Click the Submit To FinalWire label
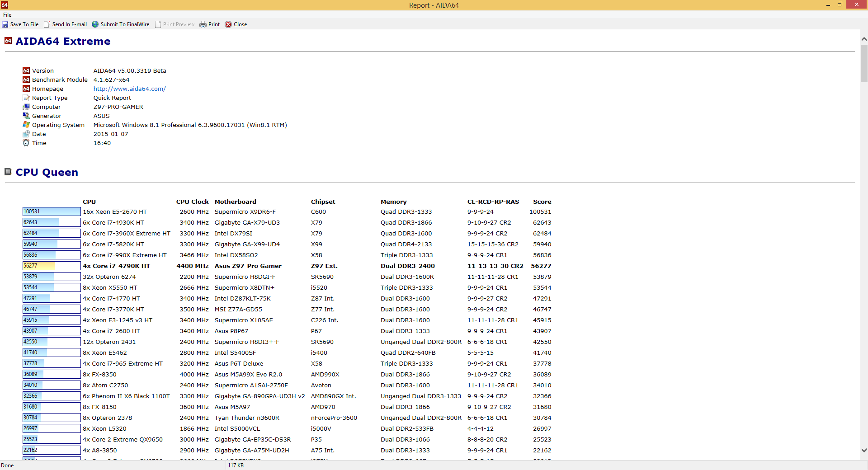The width and height of the screenshot is (868, 470). [x=125, y=24]
